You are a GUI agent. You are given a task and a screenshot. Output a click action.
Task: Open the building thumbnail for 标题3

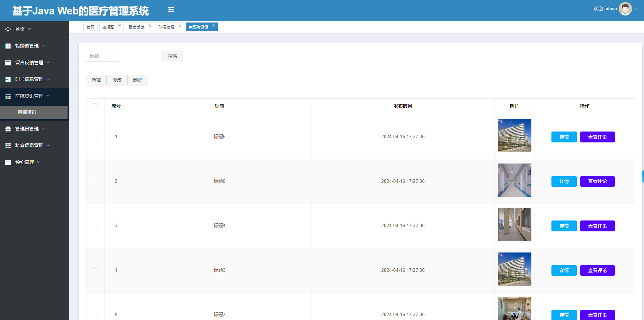pyautogui.click(x=514, y=269)
